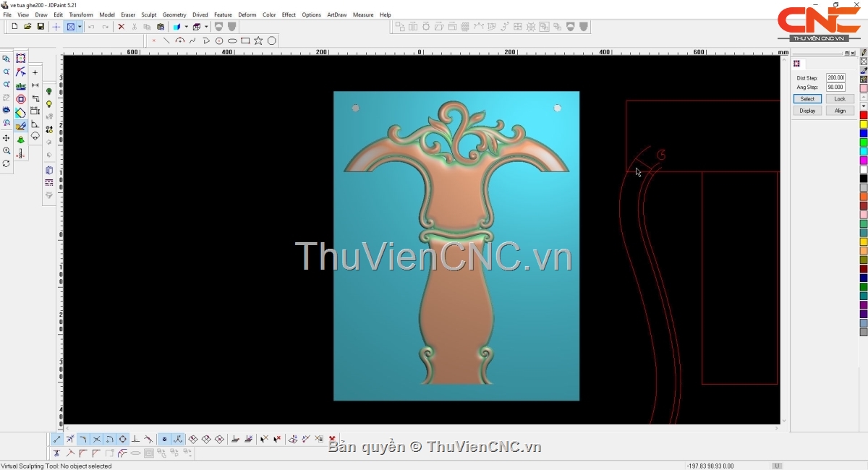Click the Display button
This screenshot has height=470, width=868.
point(807,111)
